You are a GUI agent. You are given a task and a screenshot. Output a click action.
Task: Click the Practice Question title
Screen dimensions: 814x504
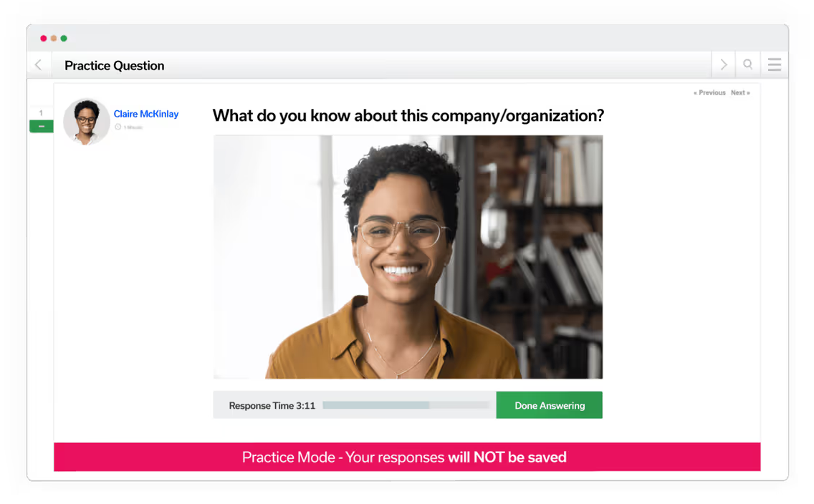(114, 65)
